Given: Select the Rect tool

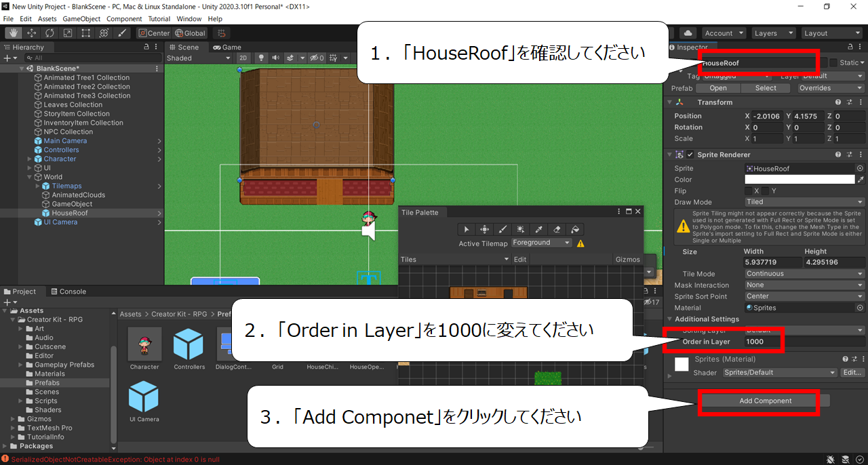Looking at the screenshot, I should point(86,33).
